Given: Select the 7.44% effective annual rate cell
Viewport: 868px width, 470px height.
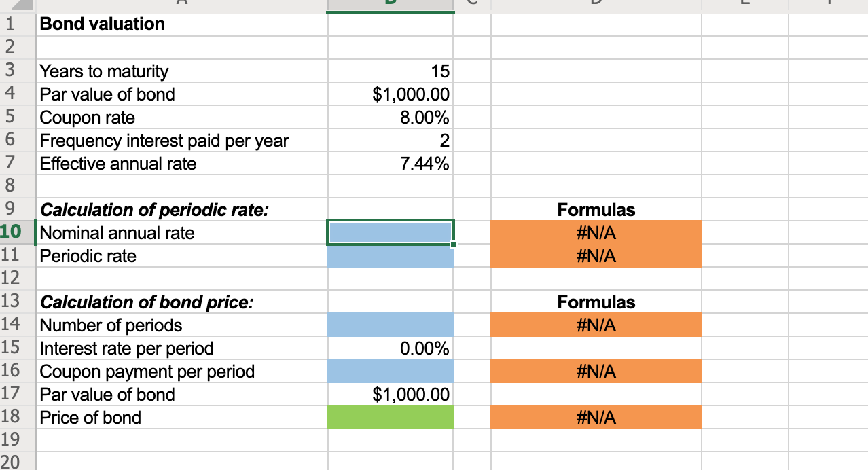Looking at the screenshot, I should (389, 164).
